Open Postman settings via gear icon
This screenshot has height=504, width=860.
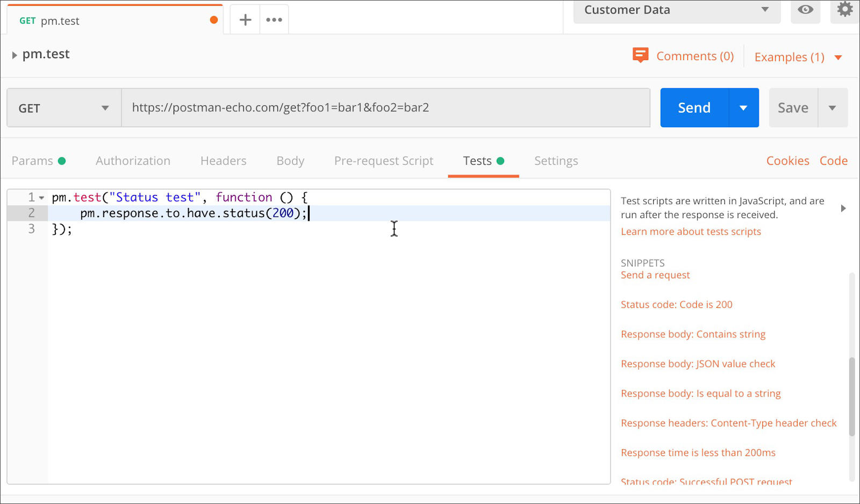click(x=844, y=9)
